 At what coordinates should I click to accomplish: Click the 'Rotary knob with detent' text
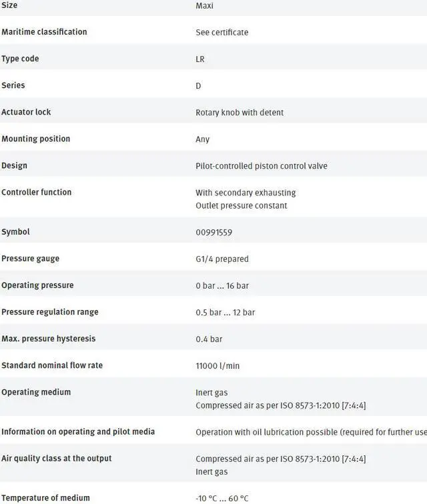tap(240, 113)
